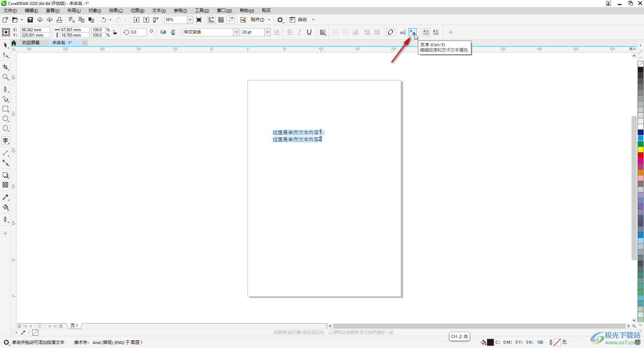The width and height of the screenshot is (644, 348).
Task: Click the Save floppy disk icon
Action: [x=30, y=20]
